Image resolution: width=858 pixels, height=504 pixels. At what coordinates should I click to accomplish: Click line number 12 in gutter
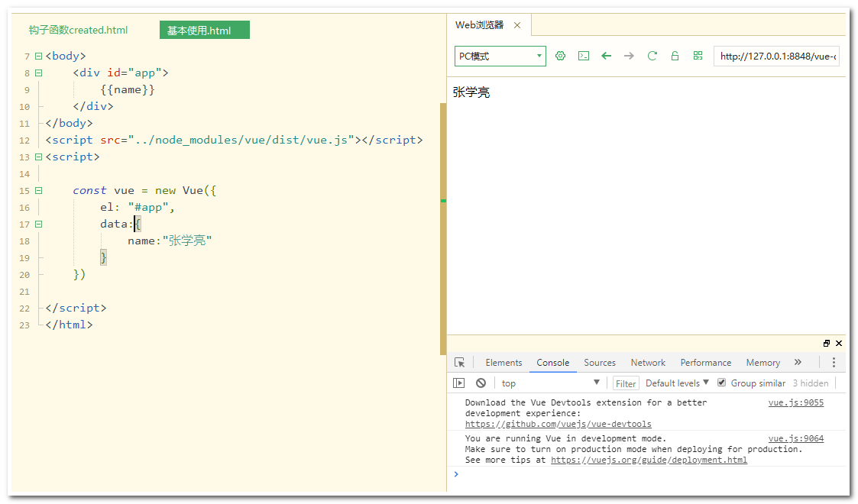[x=24, y=141]
